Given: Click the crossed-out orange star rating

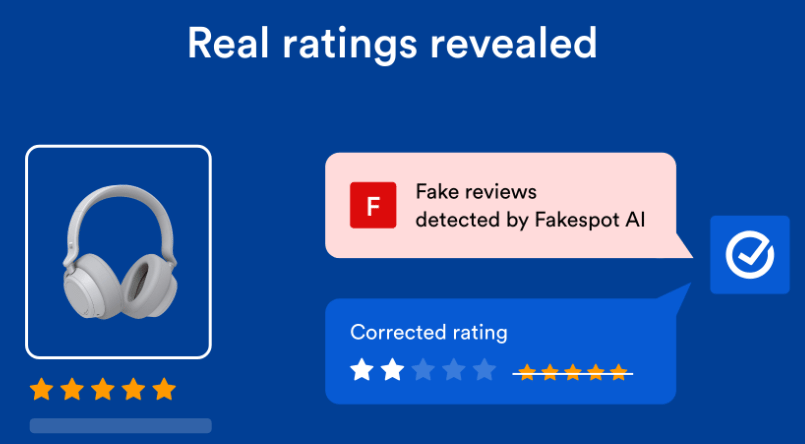Looking at the screenshot, I should [573, 373].
